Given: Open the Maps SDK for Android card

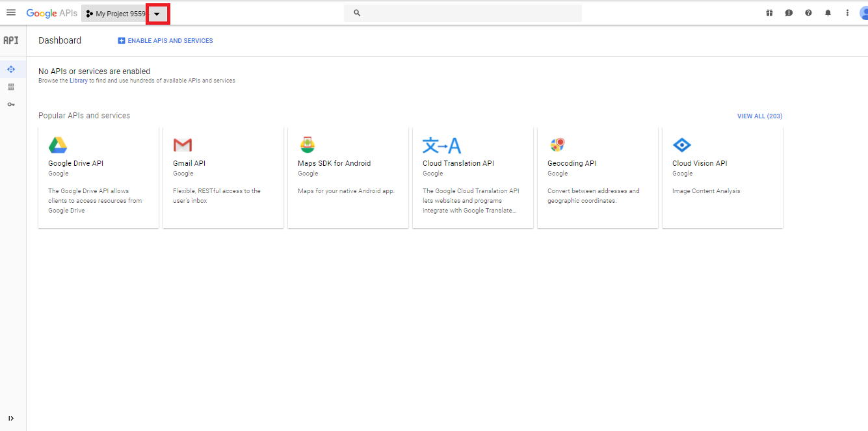Looking at the screenshot, I should (348, 177).
